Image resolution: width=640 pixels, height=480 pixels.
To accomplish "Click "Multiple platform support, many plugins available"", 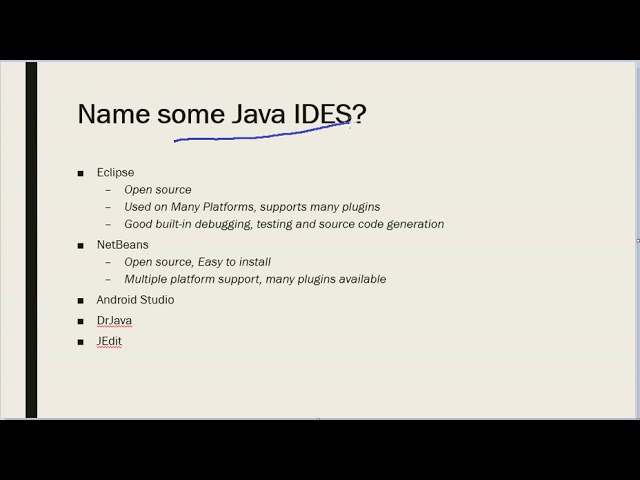I will pos(255,279).
